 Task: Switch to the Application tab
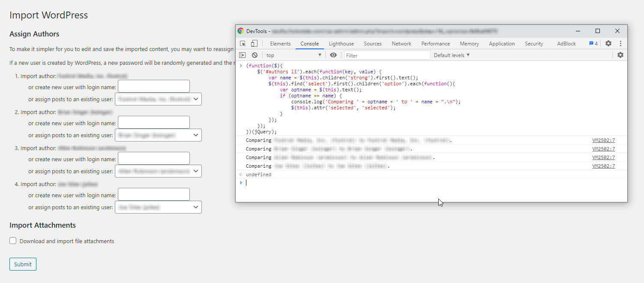[502, 43]
